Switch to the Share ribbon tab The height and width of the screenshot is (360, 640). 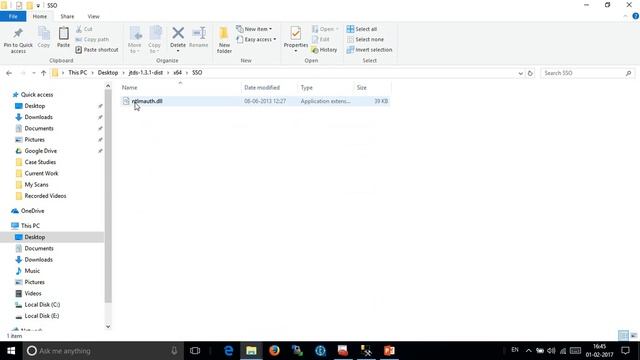[67, 16]
